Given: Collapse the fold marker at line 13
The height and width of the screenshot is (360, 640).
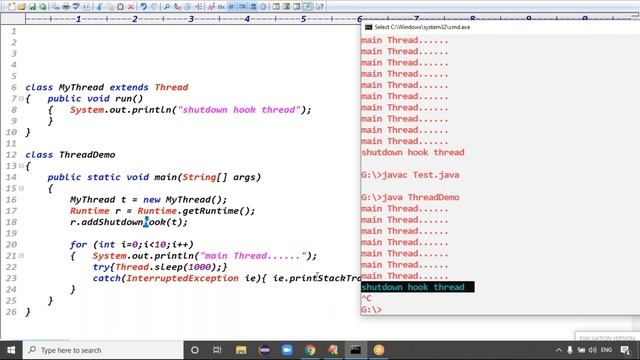Looking at the screenshot, I should point(21,166).
